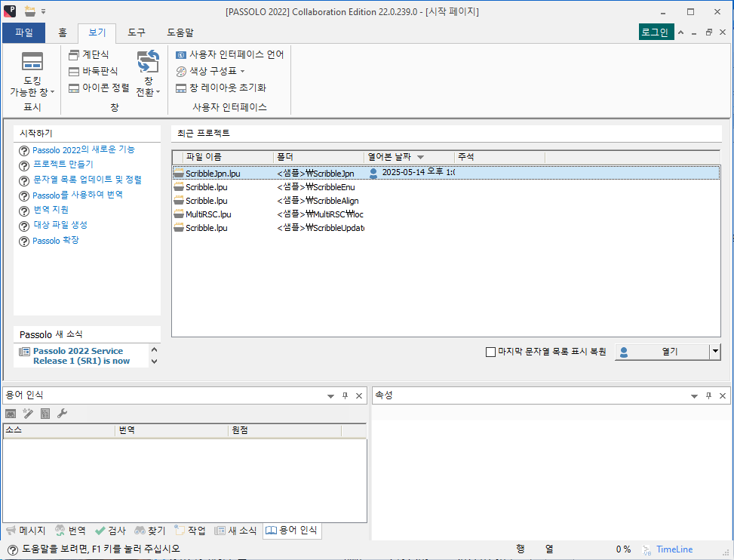Open 속성 panel options dropdown
This screenshot has height=560, width=734.
[694, 396]
